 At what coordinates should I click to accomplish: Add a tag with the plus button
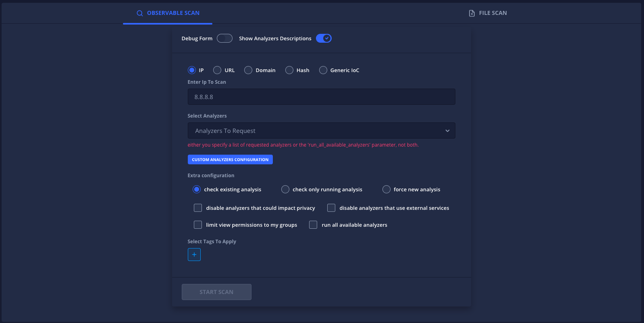click(x=194, y=255)
